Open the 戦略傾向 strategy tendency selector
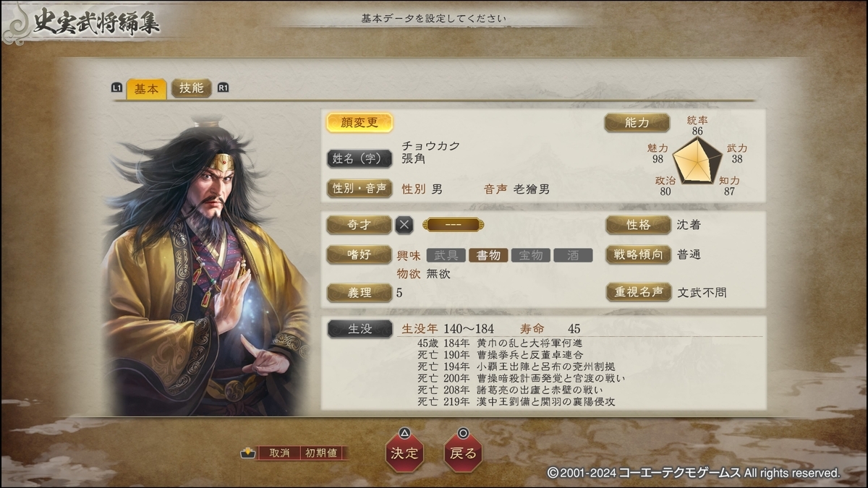The width and height of the screenshot is (868, 488). pyautogui.click(x=638, y=254)
